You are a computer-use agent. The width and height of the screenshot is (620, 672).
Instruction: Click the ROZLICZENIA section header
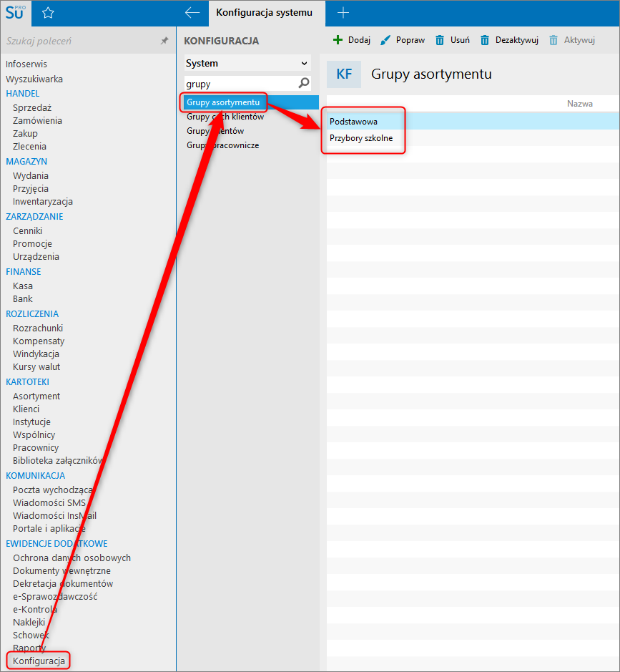[x=32, y=313]
